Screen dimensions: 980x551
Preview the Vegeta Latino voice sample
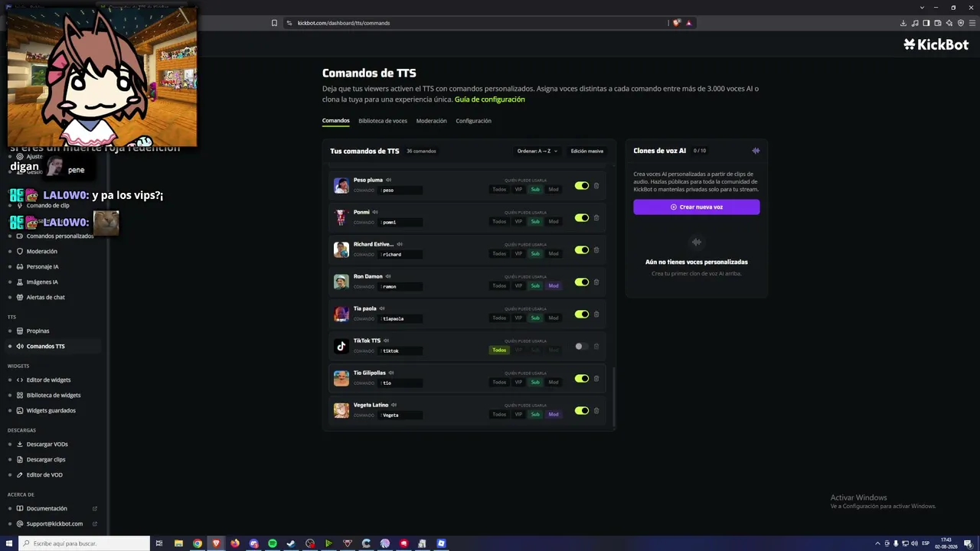[x=394, y=405]
